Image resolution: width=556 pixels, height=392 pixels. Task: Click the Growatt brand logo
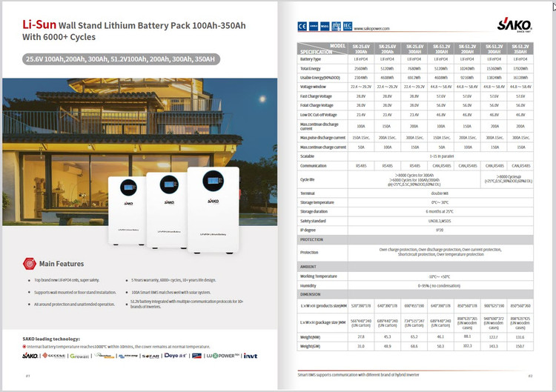[x=81, y=355]
